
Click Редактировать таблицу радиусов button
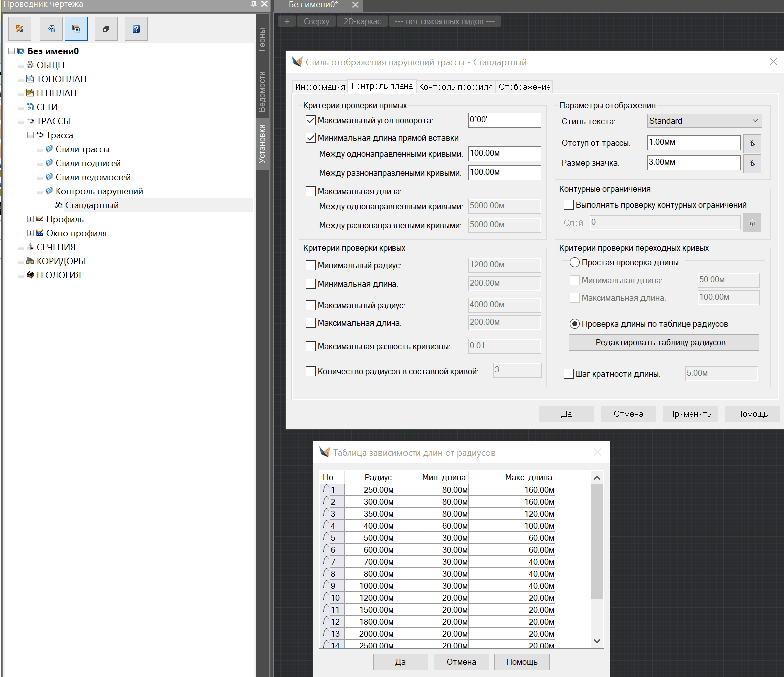click(x=663, y=342)
